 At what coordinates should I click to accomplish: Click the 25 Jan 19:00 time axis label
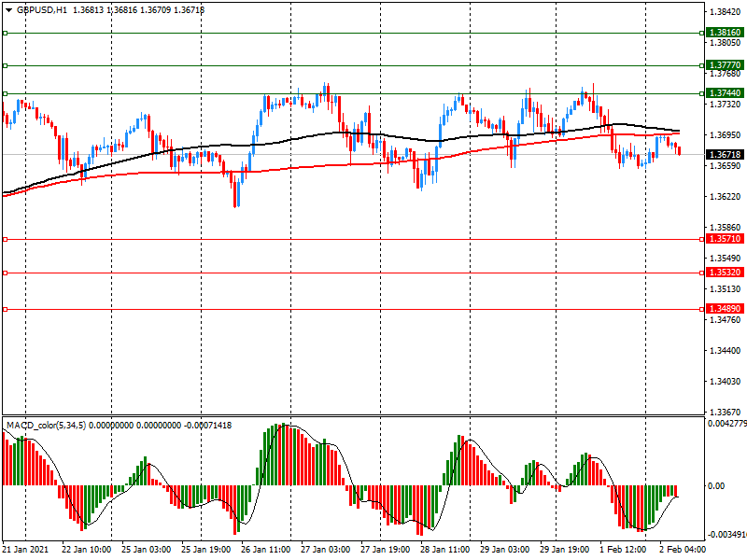[x=205, y=551]
